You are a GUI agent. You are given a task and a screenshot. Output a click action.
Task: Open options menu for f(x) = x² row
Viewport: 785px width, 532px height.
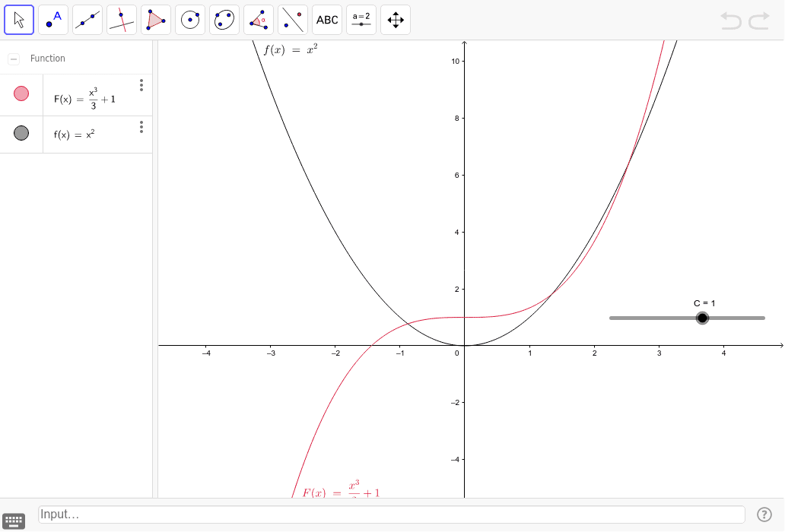click(141, 127)
